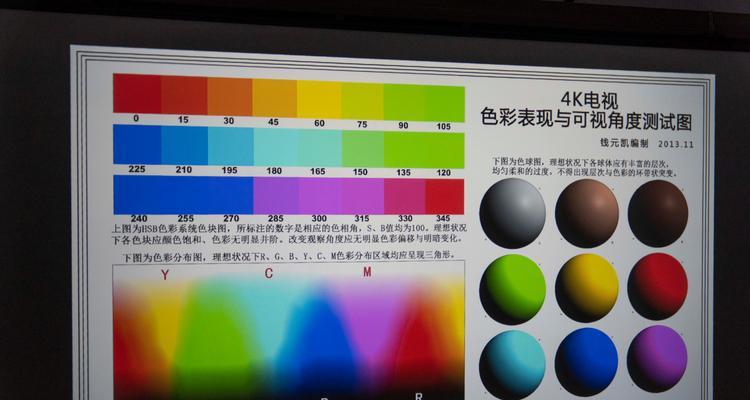This screenshot has height=400, width=750.
Task: Click the dark brown sphere
Action: [658, 213]
